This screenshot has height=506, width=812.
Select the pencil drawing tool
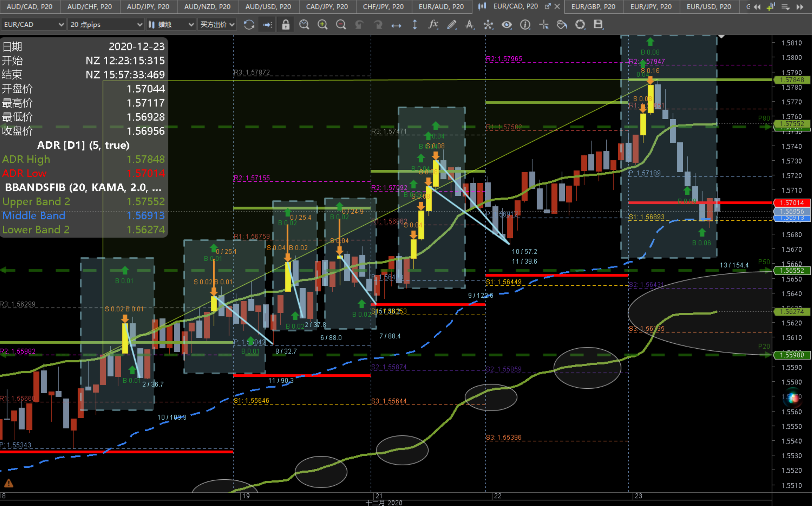451,25
